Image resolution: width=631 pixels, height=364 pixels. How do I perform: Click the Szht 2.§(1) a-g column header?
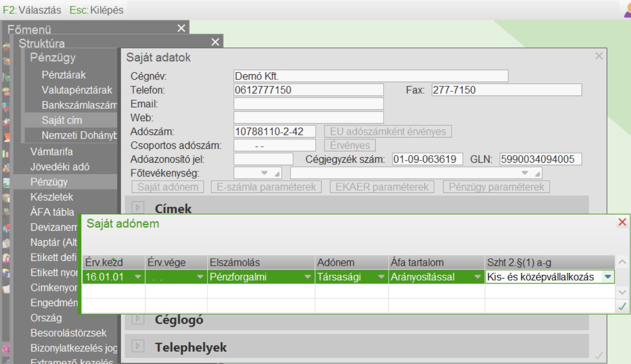(x=550, y=263)
